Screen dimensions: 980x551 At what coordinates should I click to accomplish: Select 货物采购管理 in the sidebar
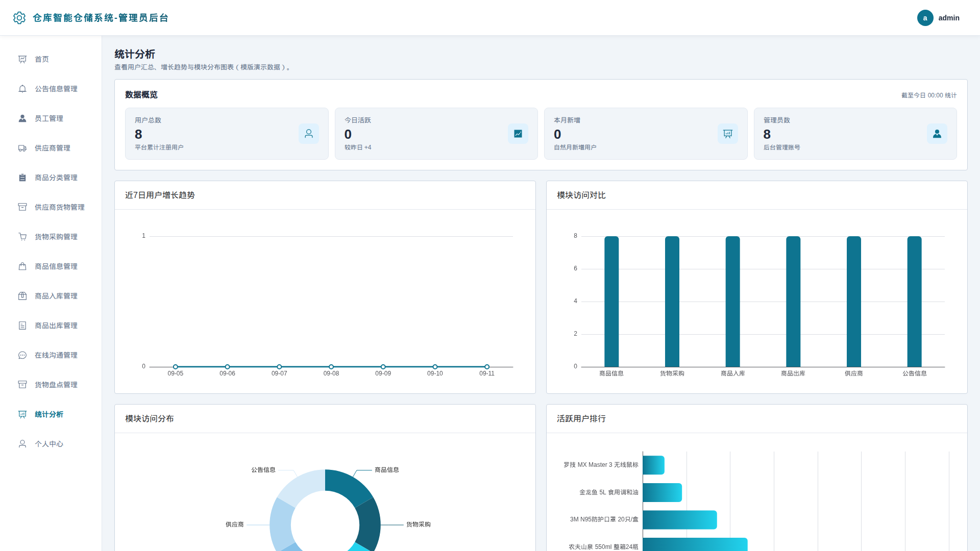coord(51,237)
